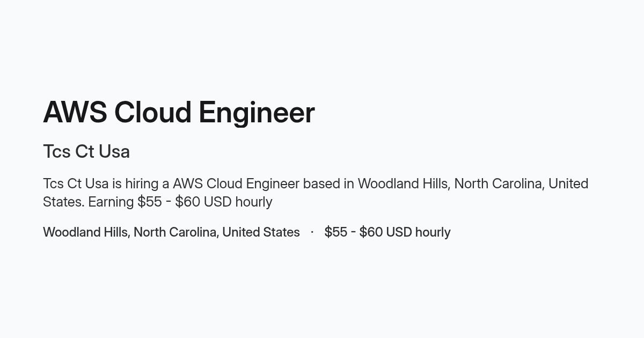Click the bottom-row $55 - $60 USD hourly salary
The height and width of the screenshot is (338, 644).
[387, 232]
